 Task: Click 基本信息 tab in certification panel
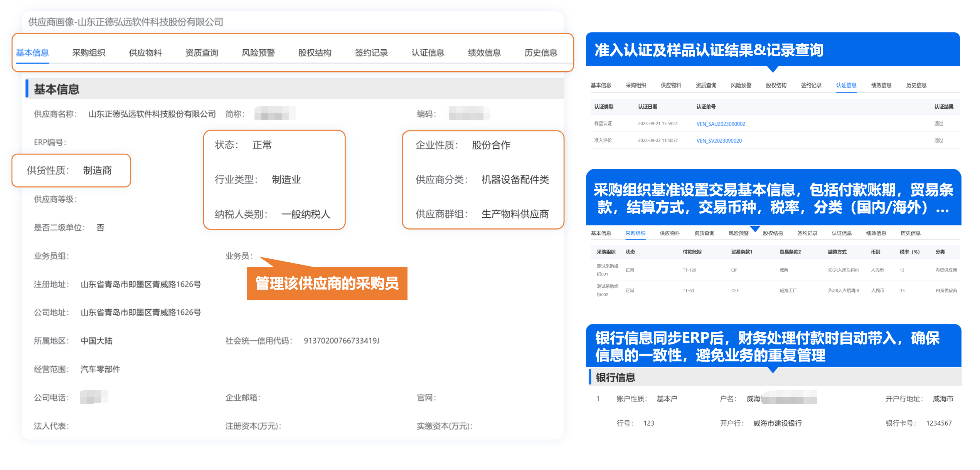pos(601,86)
